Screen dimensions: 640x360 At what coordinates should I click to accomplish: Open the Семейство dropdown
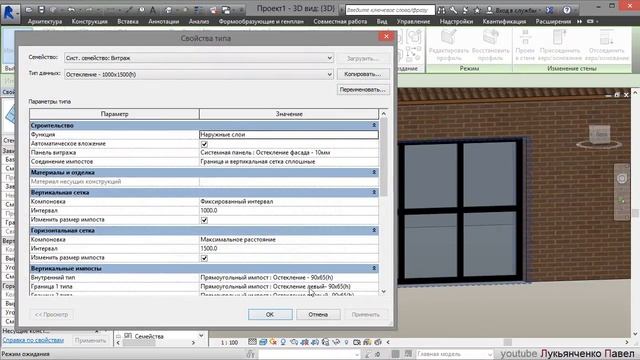(329, 58)
